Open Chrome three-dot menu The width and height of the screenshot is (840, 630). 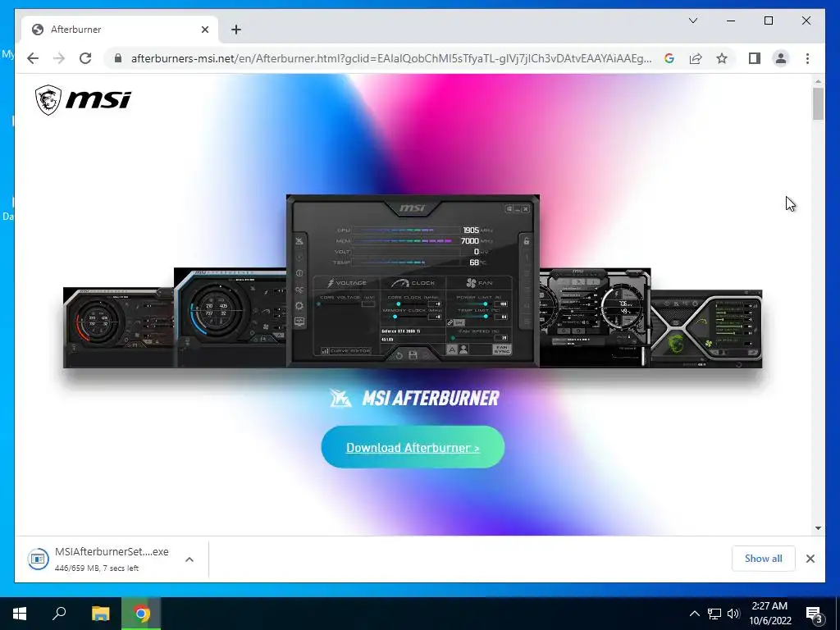pos(807,58)
